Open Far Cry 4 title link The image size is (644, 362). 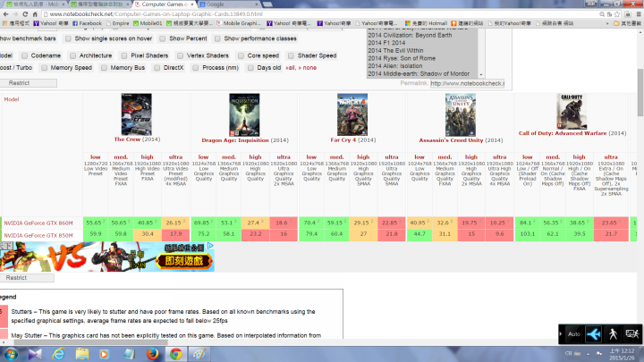[344, 140]
